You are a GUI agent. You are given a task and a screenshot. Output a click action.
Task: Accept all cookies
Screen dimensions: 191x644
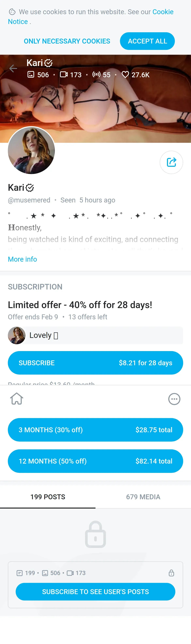point(147,41)
